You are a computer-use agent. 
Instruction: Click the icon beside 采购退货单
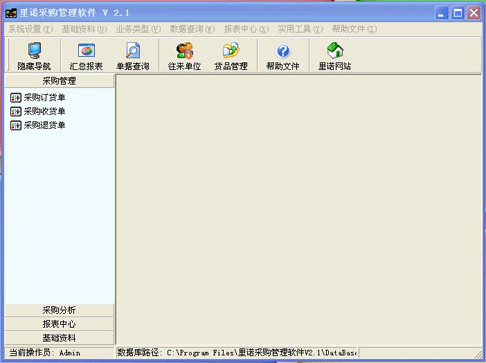click(16, 125)
